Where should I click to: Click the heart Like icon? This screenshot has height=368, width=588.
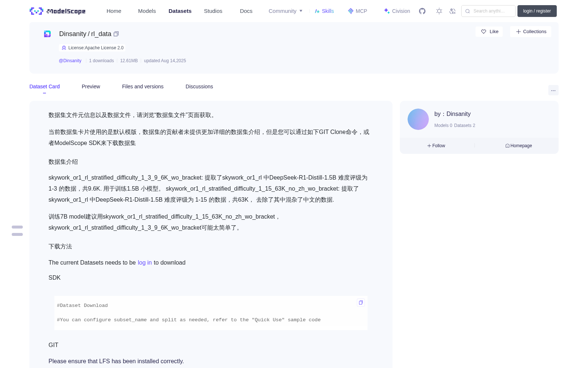point(484,32)
